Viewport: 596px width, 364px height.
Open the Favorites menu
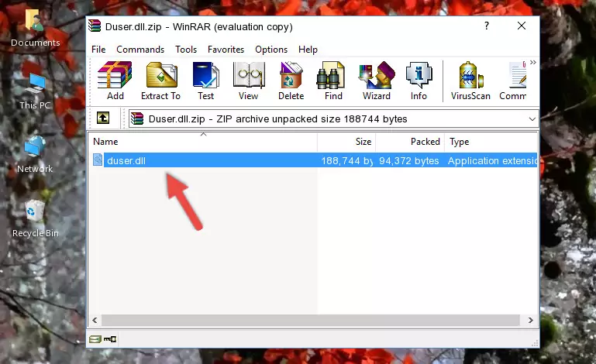[226, 50]
